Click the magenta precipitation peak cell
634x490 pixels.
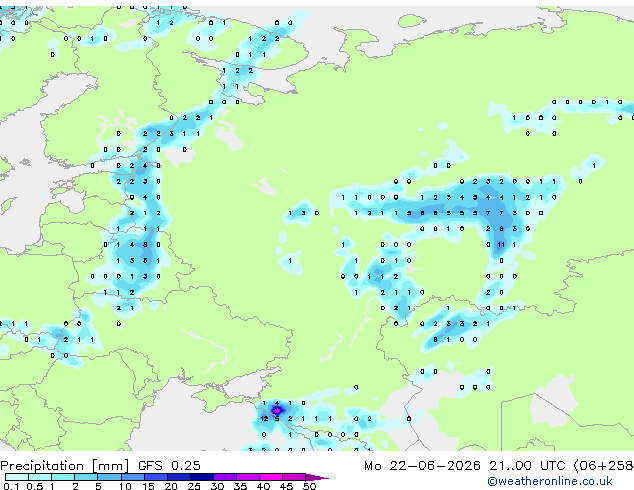(x=277, y=411)
